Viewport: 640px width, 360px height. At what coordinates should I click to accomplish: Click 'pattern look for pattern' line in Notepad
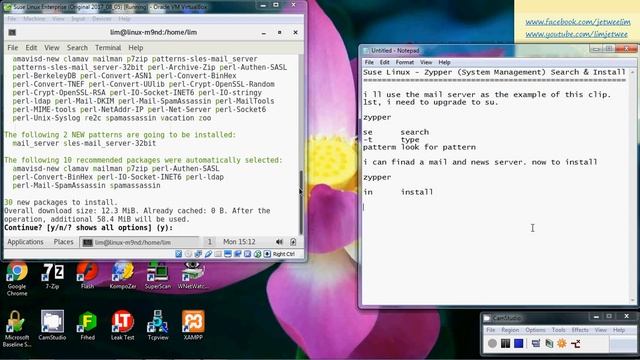419,147
